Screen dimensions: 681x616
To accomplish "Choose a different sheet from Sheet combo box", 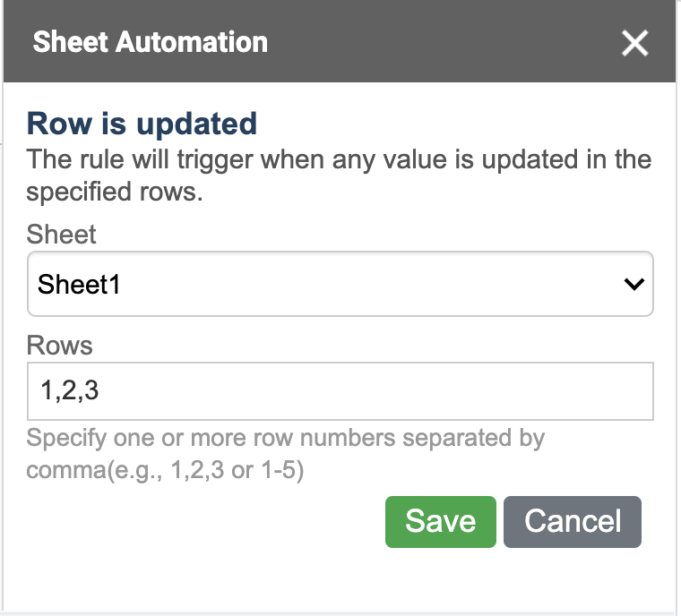I will coord(340,284).
